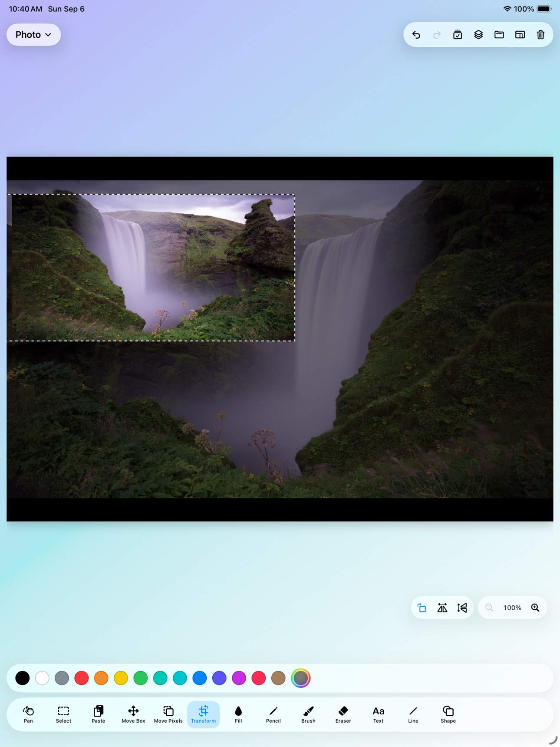Toggle the Transform tool

[203, 714]
